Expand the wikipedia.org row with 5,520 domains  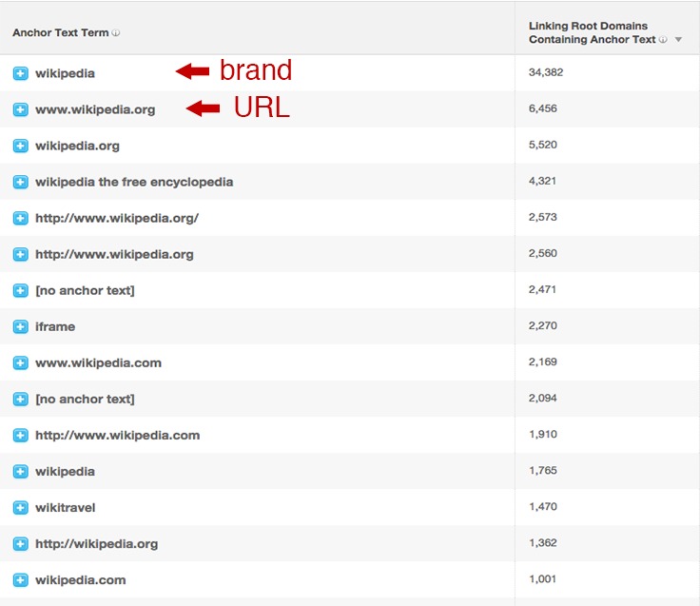click(21, 146)
